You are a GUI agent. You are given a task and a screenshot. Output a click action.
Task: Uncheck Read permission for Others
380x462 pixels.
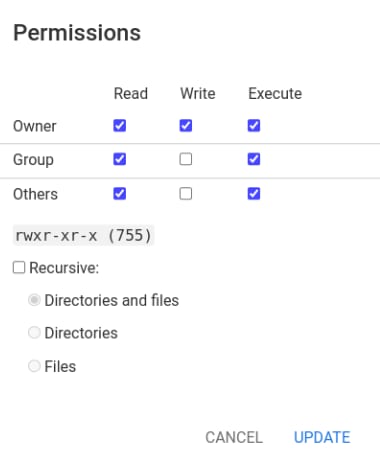click(x=119, y=194)
